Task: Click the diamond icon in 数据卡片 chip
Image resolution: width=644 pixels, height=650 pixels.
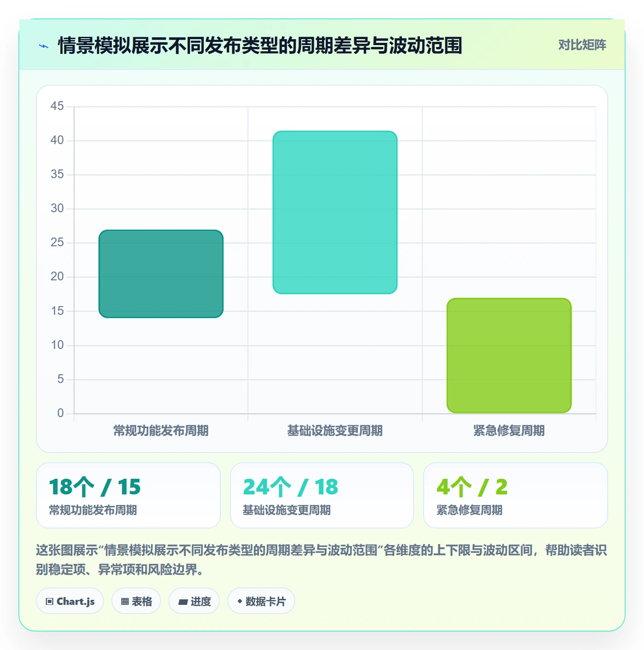Action: tap(240, 601)
